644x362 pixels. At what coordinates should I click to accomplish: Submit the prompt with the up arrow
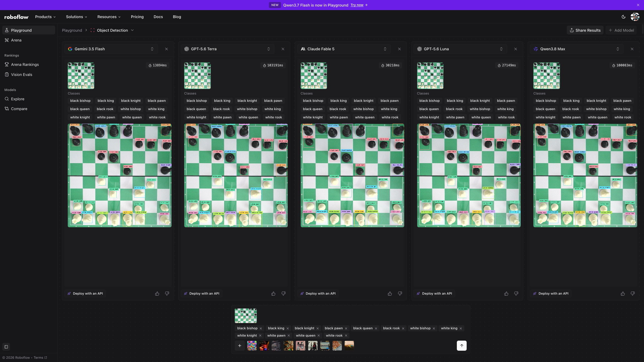coord(462,346)
